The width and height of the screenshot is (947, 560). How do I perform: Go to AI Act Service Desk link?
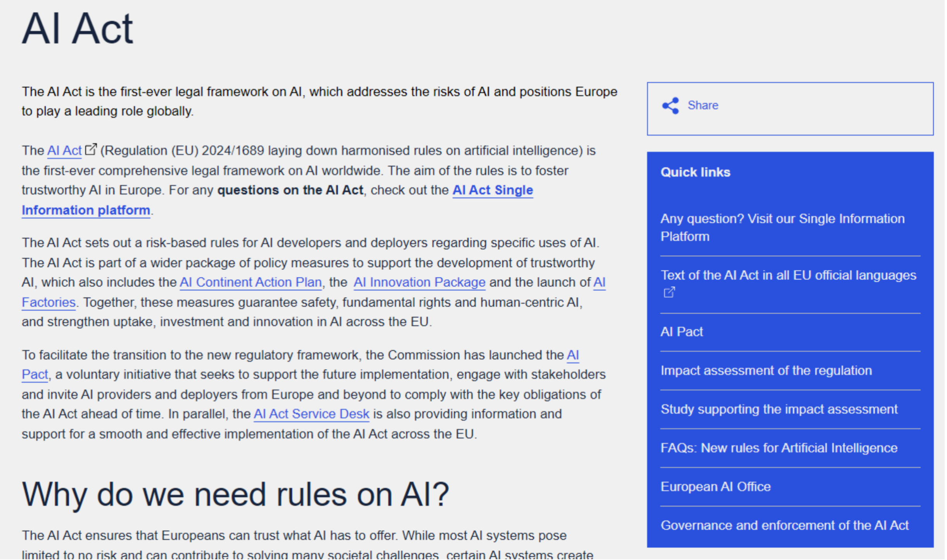[311, 414]
